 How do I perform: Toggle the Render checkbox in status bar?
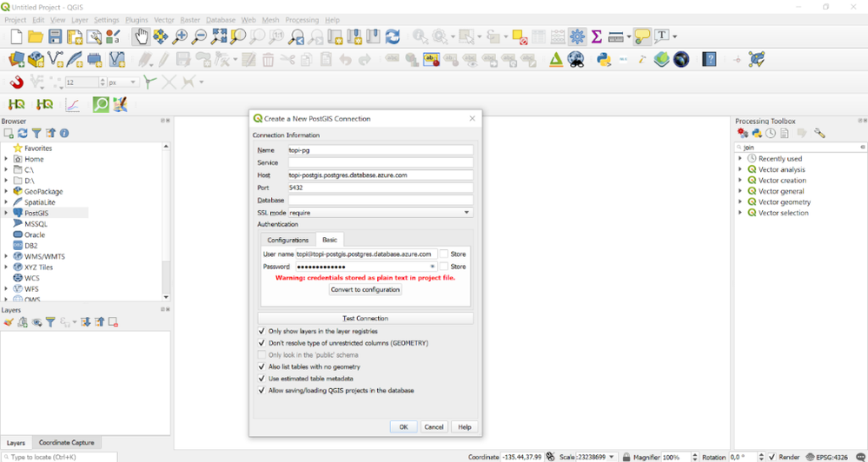click(772, 457)
